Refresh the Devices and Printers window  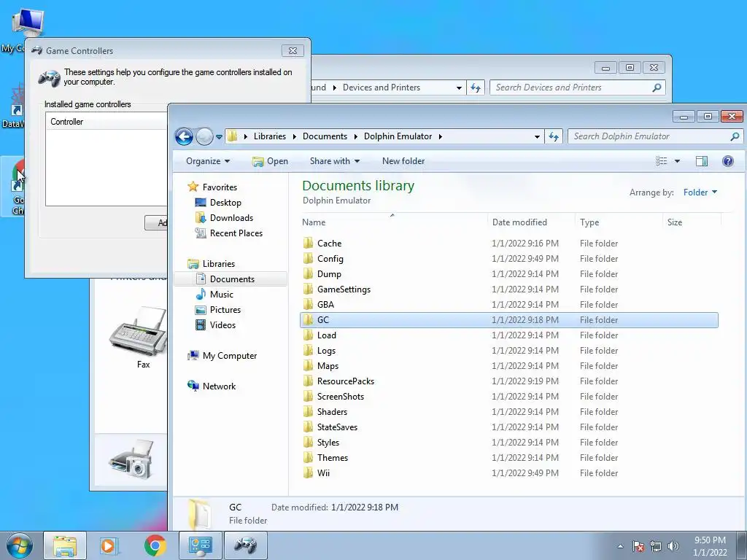(x=475, y=87)
